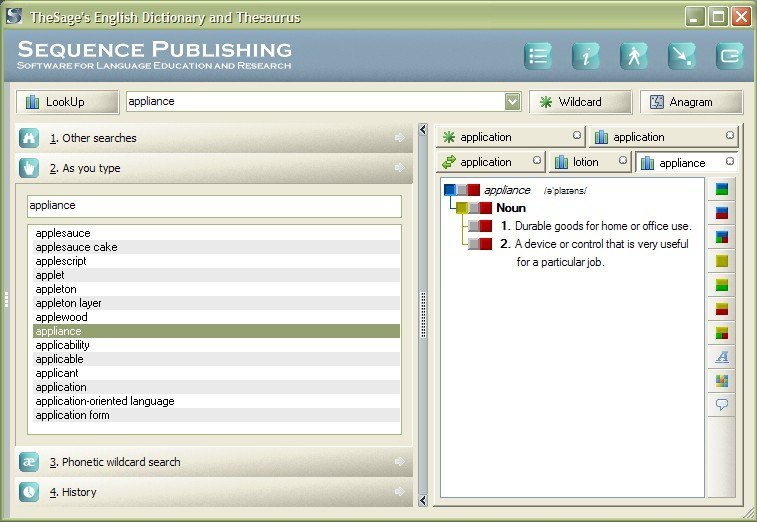Select 'applewood' in the word list
This screenshot has width=757, height=522.
coord(216,317)
